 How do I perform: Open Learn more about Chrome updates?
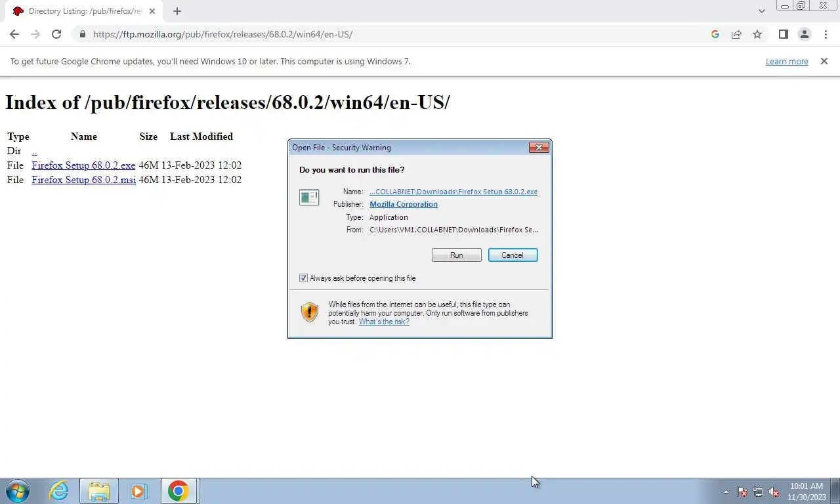pos(787,61)
